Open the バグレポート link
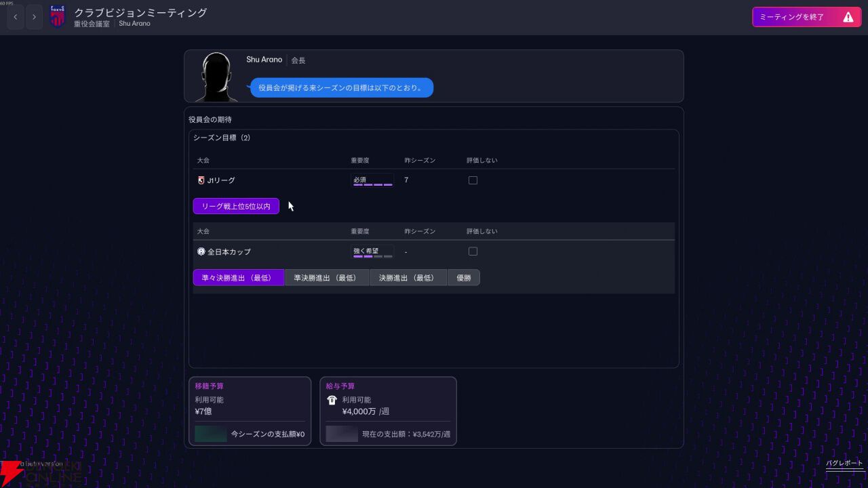The height and width of the screenshot is (488, 868). tap(844, 464)
